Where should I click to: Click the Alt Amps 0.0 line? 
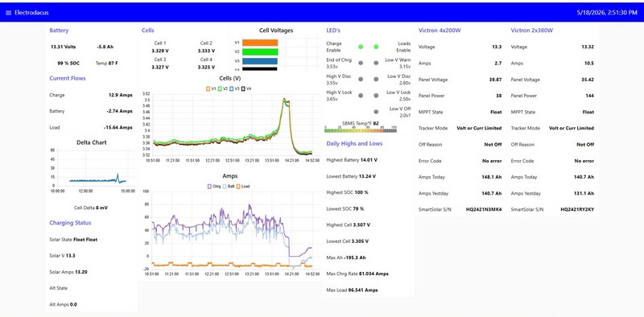64,305
